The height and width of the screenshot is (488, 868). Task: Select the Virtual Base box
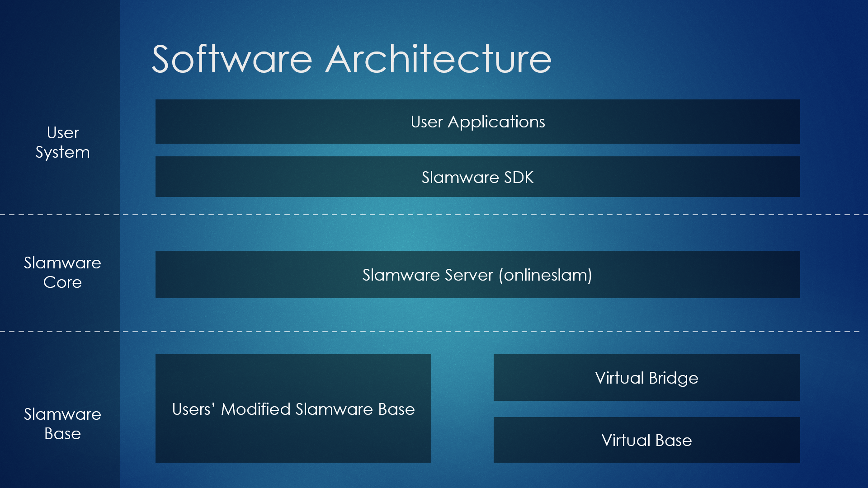pos(646,440)
